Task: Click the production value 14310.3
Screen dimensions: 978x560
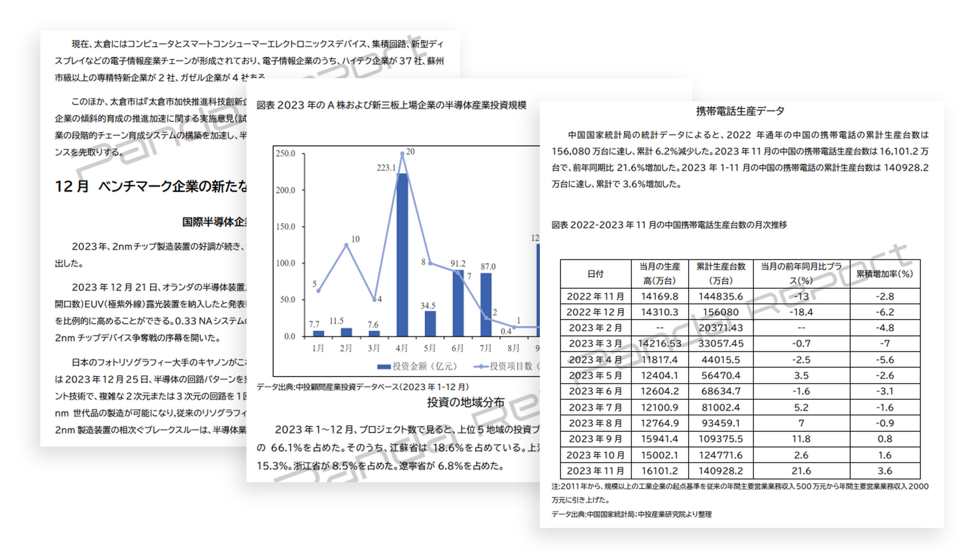Action: (660, 312)
